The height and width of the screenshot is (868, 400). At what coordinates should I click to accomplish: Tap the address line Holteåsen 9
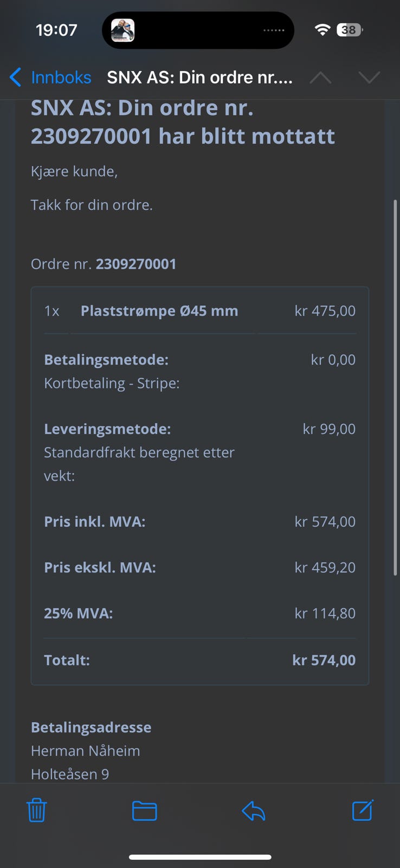point(70,774)
